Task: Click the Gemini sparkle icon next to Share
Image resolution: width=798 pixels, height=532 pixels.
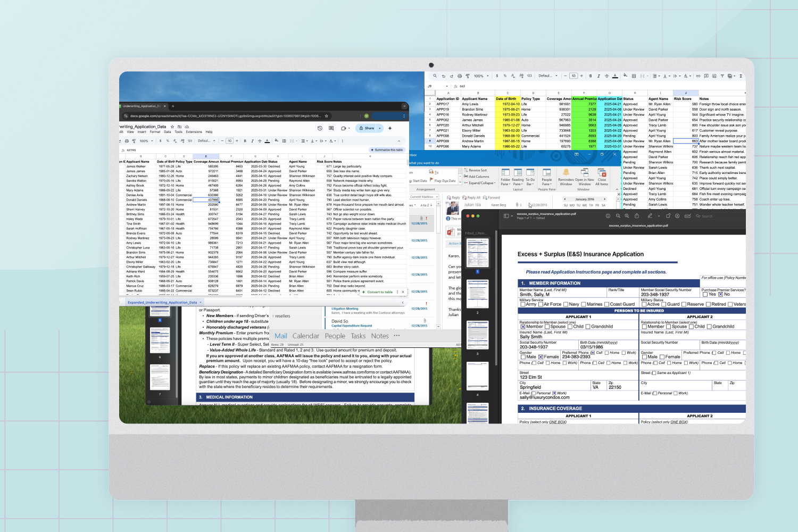Action: 390,128
